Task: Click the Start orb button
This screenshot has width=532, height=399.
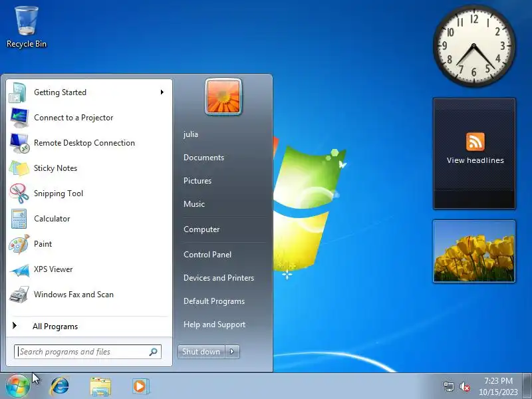Action: (x=17, y=386)
